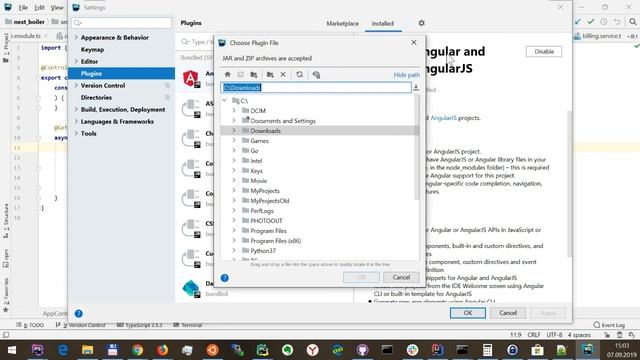Select the MyProjectsOld folder
Screen dimensions: 640x360
[269, 200]
